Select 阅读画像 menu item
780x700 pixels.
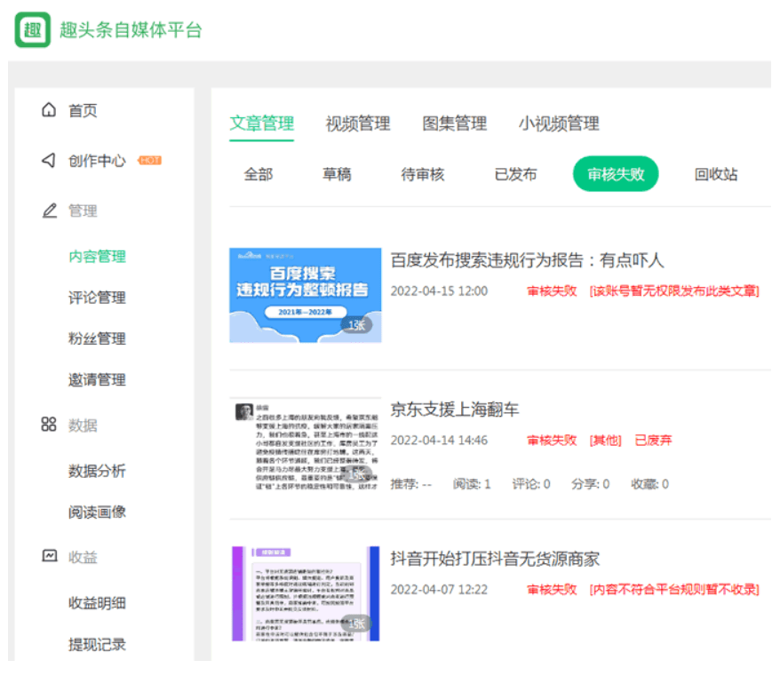coord(97,512)
